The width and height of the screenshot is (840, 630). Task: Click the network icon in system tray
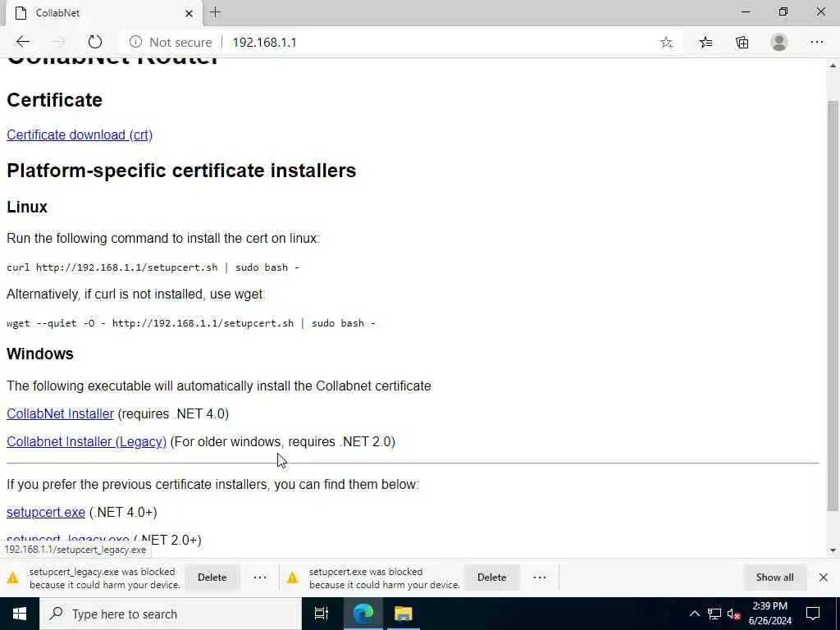(x=714, y=614)
